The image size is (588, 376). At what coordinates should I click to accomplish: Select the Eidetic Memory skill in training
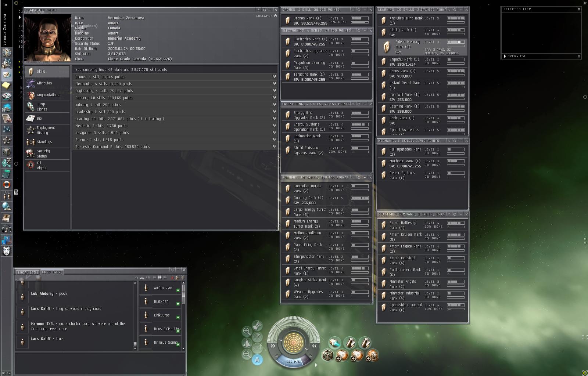pos(422,47)
